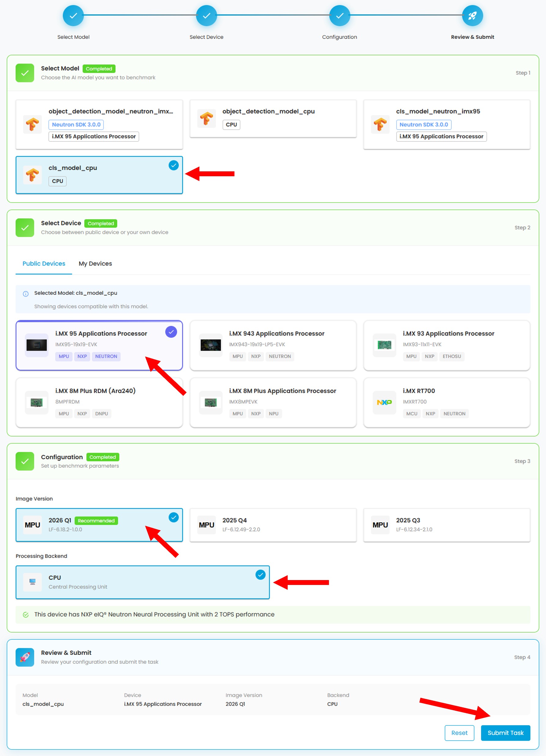Click the i.MX 93 board thumbnail image
Image resolution: width=546 pixels, height=756 pixels.
point(384,345)
